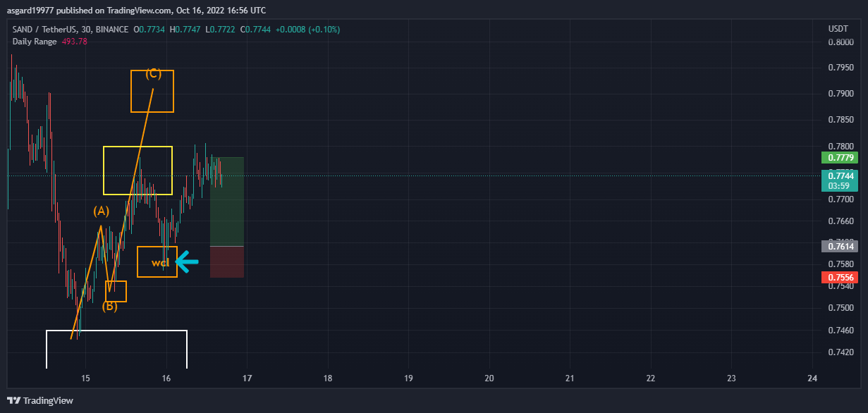868x413 pixels.
Task: Click the publisher header text asgard19977
Action: [30, 11]
